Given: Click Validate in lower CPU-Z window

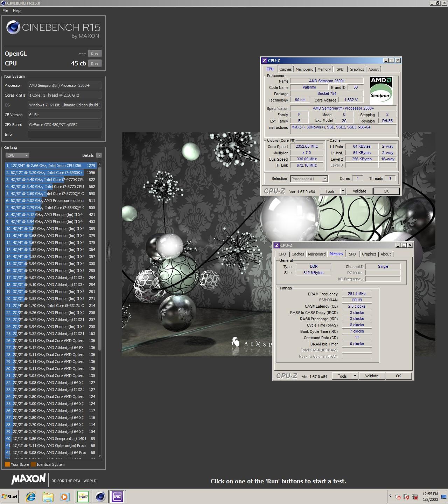Looking at the screenshot, I should click(372, 376).
